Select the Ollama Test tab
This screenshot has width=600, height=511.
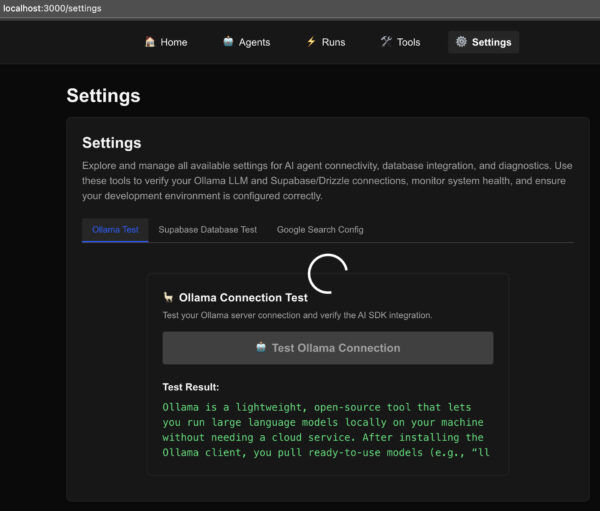[x=115, y=230]
